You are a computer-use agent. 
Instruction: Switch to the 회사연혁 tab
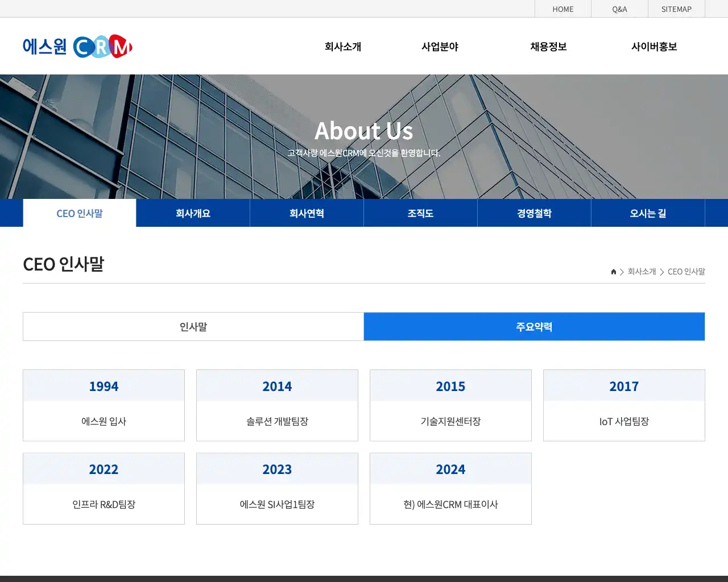(307, 213)
